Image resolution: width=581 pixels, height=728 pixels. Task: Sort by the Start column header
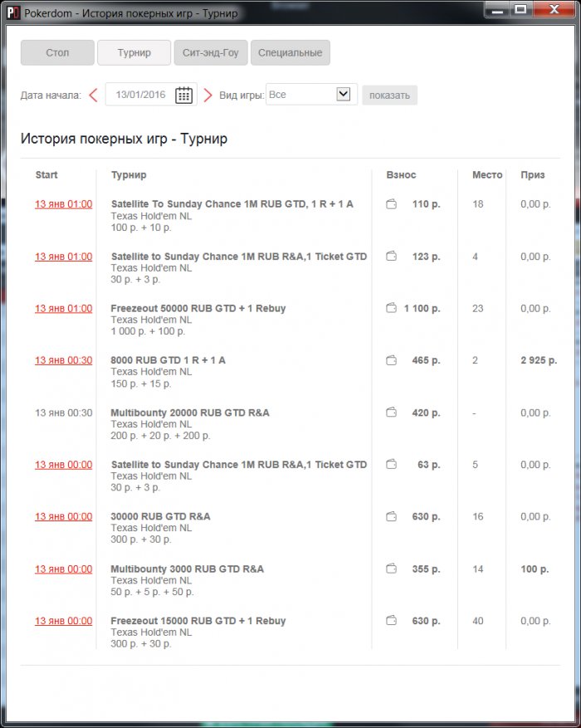pos(46,175)
